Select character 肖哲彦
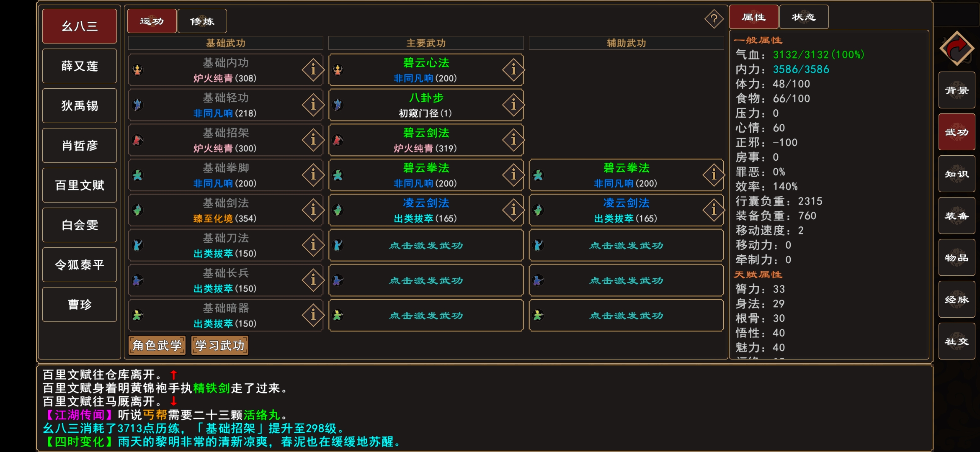The width and height of the screenshot is (980, 452). [x=80, y=146]
